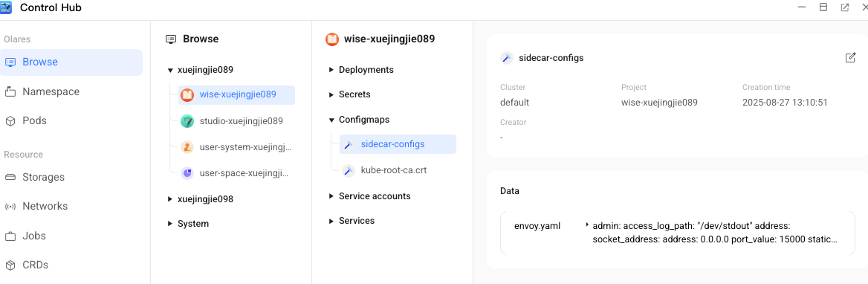This screenshot has height=284, width=868.
Task: Select the Namespace sidebar icon
Action: 10,92
